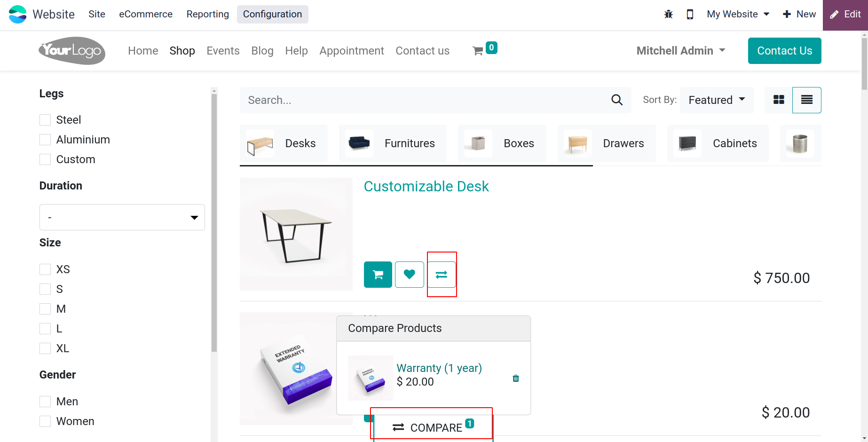This screenshot has height=442, width=868.
Task: Add Customizable Desk to wishlist
Action: tap(410, 275)
